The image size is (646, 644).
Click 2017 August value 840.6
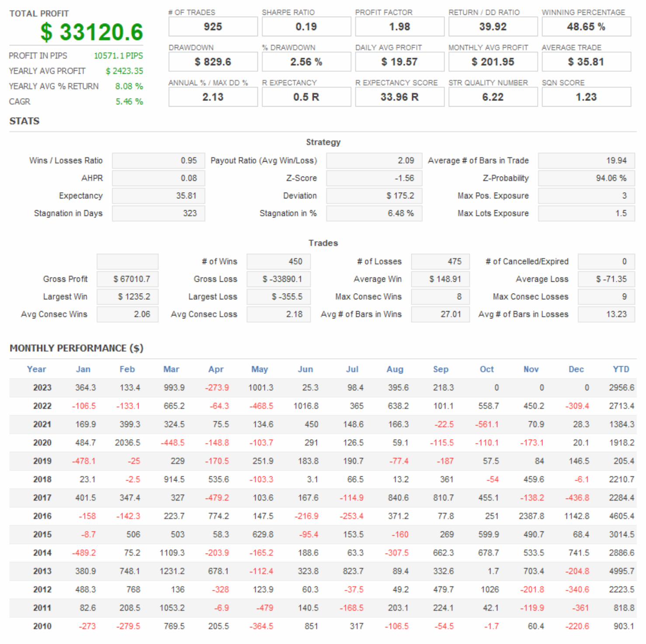(x=398, y=498)
